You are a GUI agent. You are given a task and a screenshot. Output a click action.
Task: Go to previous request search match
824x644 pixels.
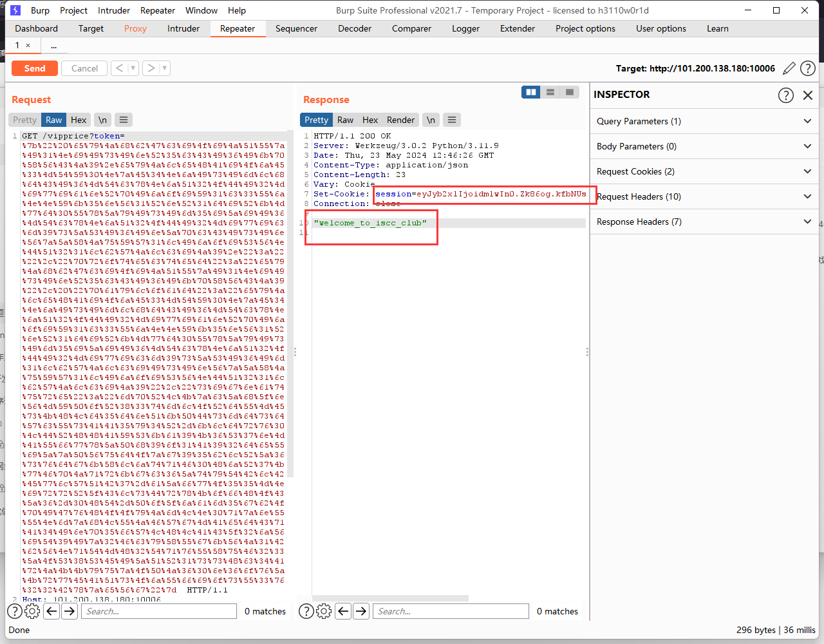pos(52,611)
